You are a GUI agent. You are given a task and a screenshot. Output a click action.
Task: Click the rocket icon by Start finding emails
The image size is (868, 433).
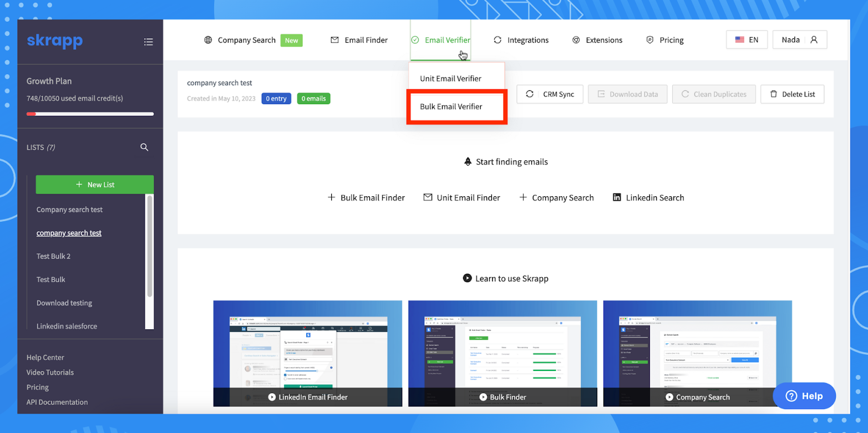coord(468,162)
